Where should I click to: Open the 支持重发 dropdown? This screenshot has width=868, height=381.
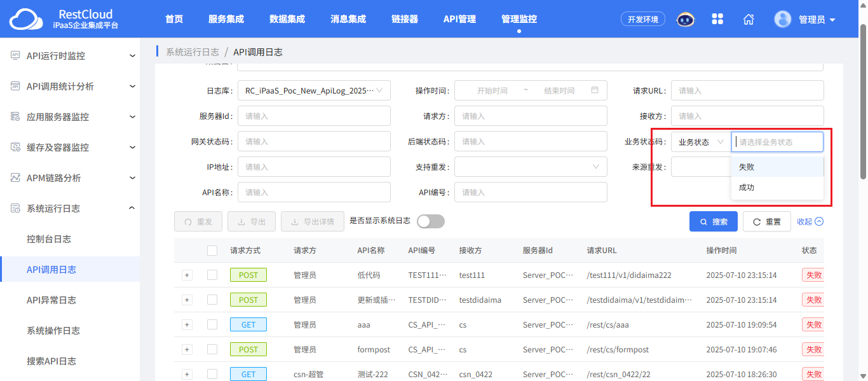(x=531, y=167)
